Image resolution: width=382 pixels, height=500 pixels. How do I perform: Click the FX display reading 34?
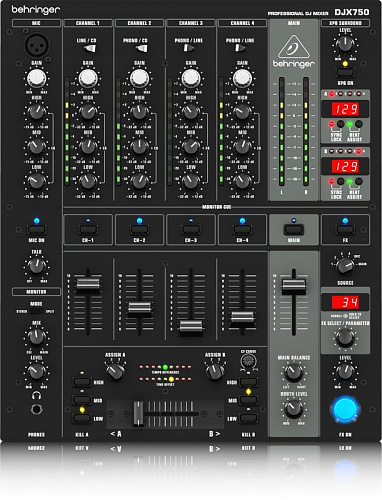345,302
